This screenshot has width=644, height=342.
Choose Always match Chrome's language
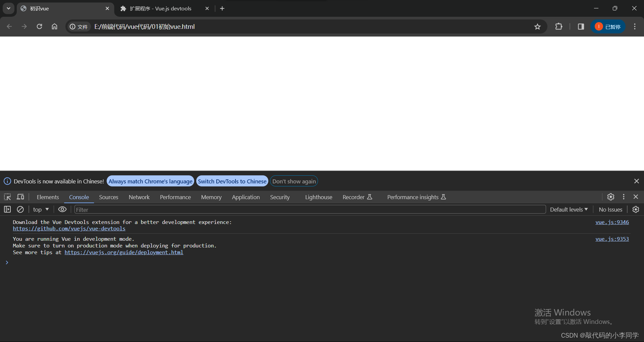(x=150, y=181)
